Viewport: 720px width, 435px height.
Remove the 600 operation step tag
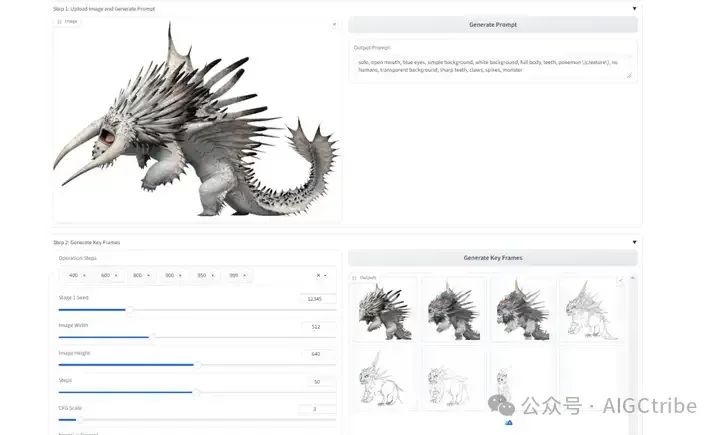116,276
